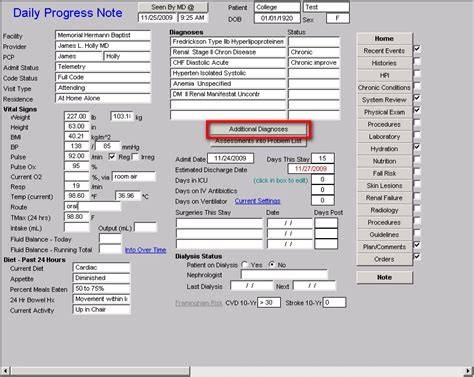Viewport: 474px width, 377px height.
Task: Open the Radiology section
Action: point(384,210)
